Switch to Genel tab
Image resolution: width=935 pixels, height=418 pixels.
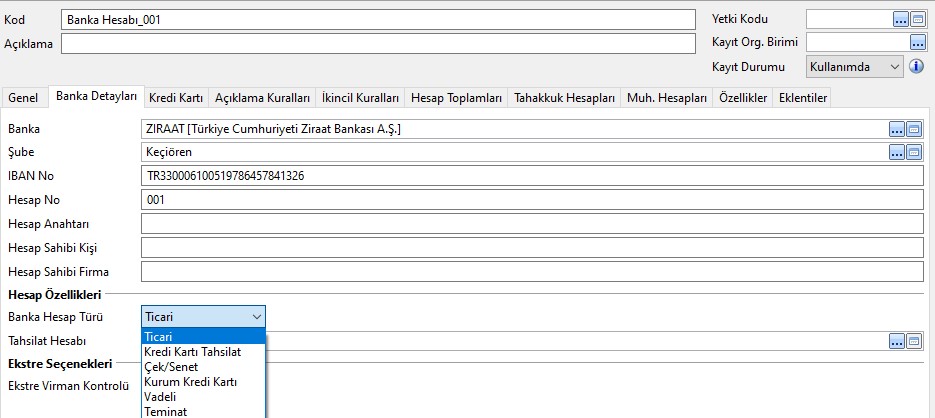[x=23, y=98]
